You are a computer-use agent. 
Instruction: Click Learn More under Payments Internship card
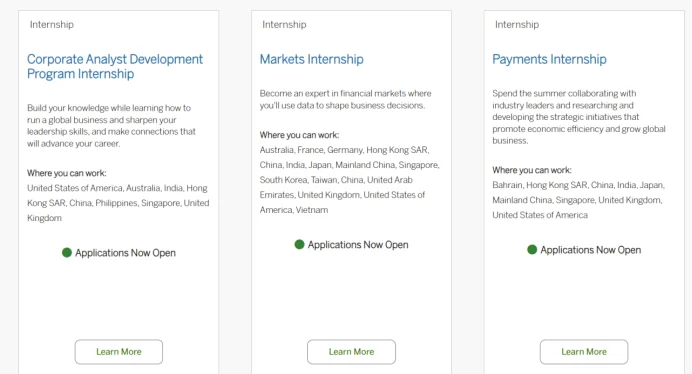pos(584,351)
